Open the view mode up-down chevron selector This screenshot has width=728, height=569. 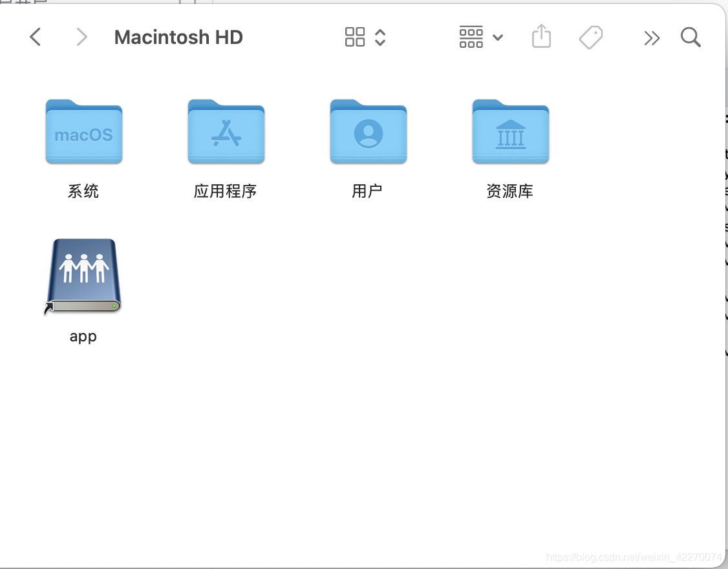coord(380,38)
